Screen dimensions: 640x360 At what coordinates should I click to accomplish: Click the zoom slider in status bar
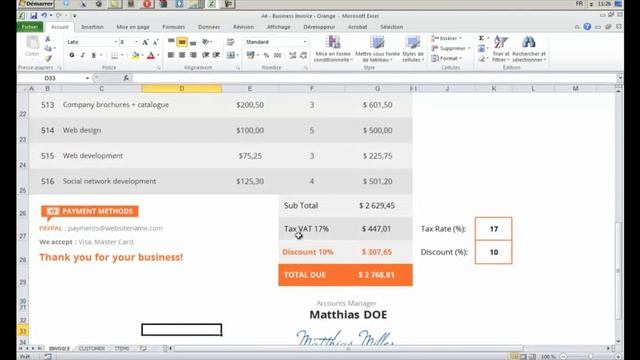590,357
